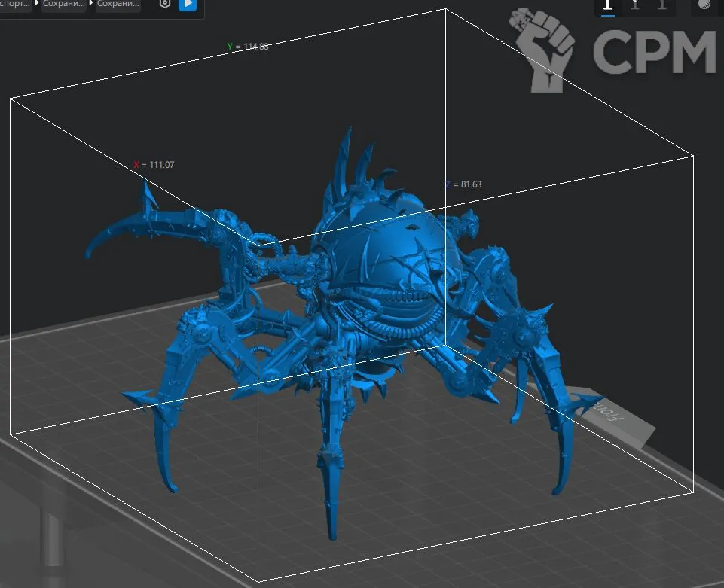Click the CPM watermark text
724x588 pixels.
pos(652,51)
